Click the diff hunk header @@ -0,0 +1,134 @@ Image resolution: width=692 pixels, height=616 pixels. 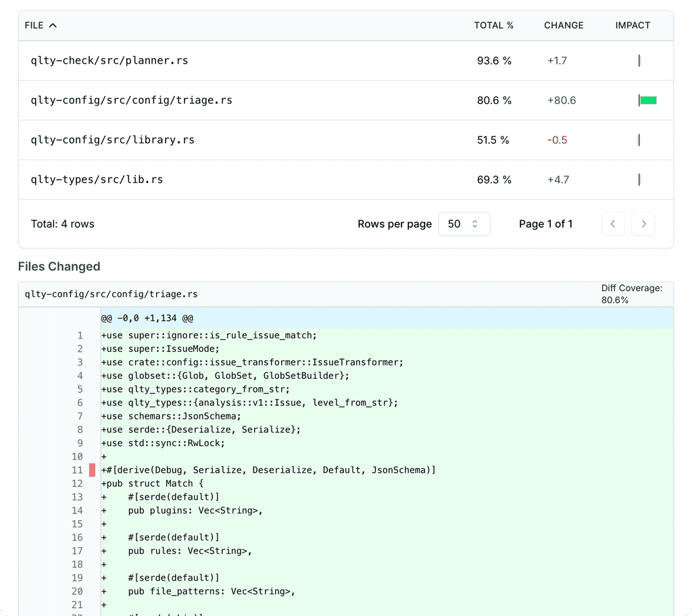[x=147, y=318]
